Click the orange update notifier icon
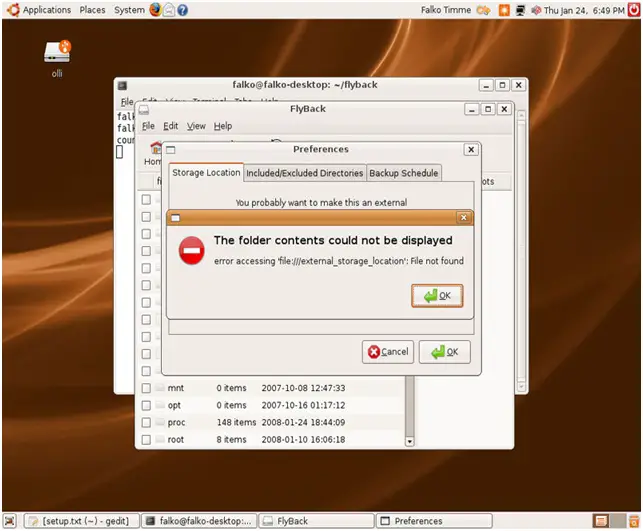This screenshot has height=531, width=643. pos(504,10)
